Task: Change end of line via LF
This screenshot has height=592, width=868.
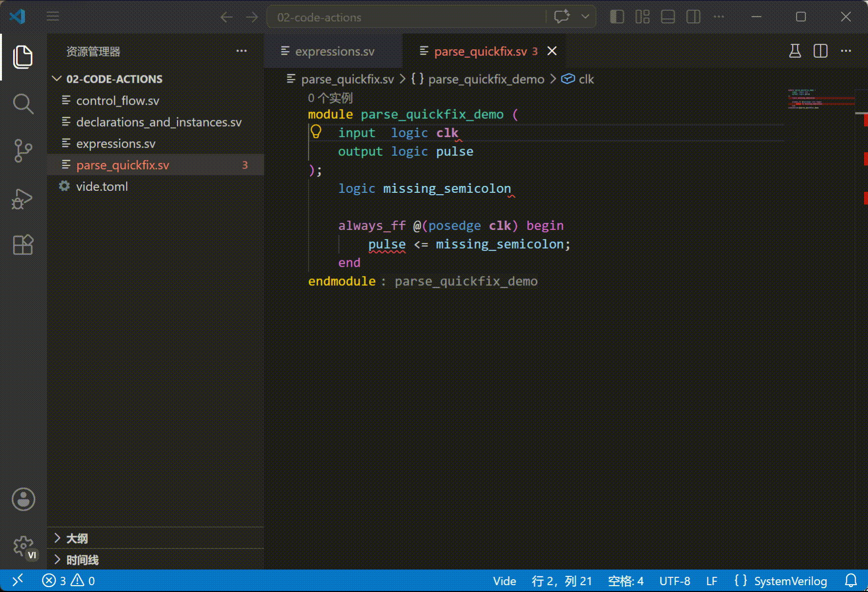Action: point(711,581)
